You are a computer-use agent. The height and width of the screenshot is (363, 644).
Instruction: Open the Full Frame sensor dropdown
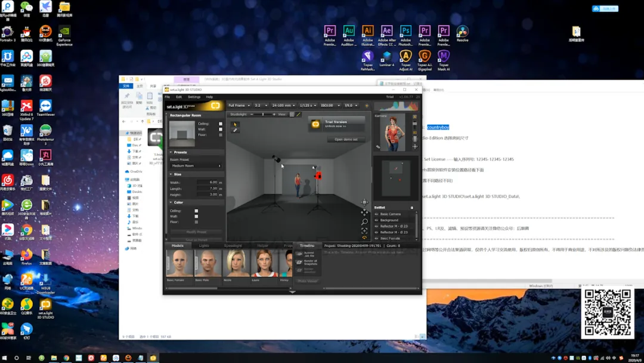click(x=239, y=106)
